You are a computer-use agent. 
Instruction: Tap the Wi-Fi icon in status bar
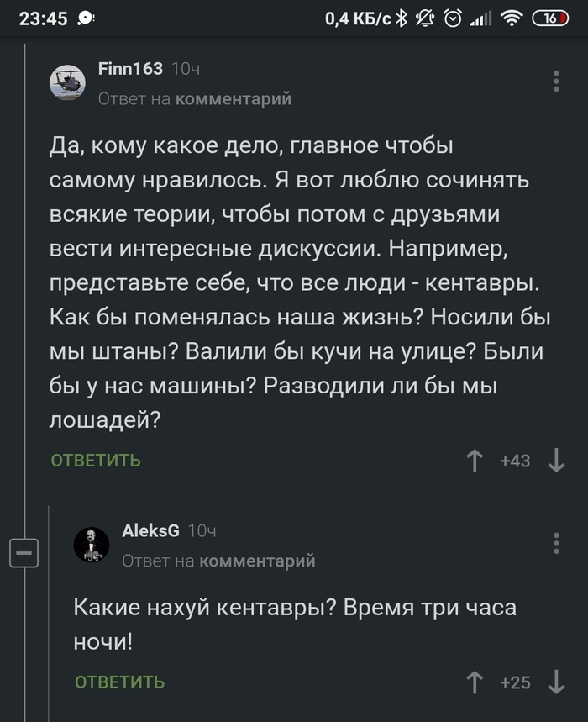pos(510,18)
